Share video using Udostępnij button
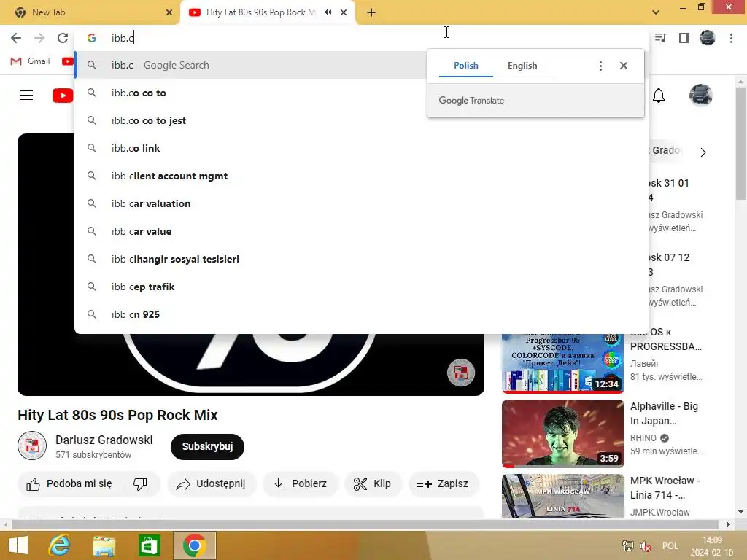 tap(212, 484)
